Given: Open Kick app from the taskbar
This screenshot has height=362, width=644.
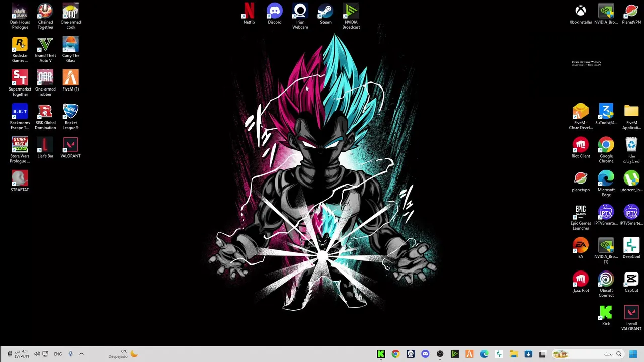Looking at the screenshot, I should click(x=381, y=354).
